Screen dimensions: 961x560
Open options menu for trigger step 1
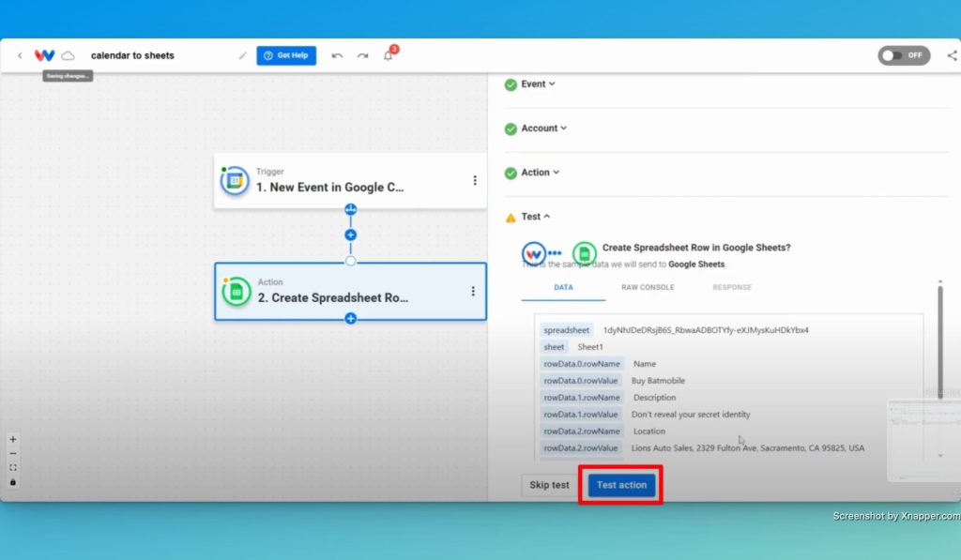(x=474, y=180)
